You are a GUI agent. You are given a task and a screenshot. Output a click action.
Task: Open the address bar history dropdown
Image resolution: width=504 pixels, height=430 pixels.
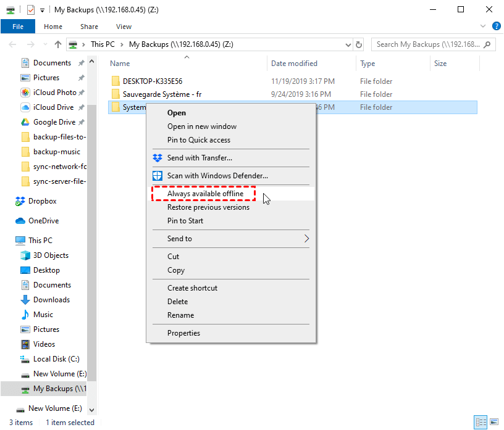(348, 44)
